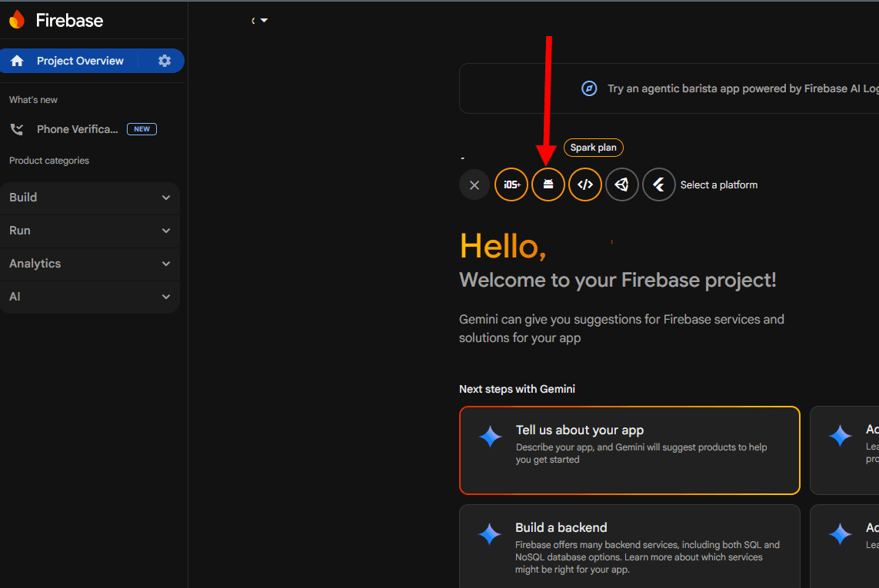Open the agentic barista app banner
The width and height of the screenshot is (879, 588).
pyautogui.click(x=669, y=88)
